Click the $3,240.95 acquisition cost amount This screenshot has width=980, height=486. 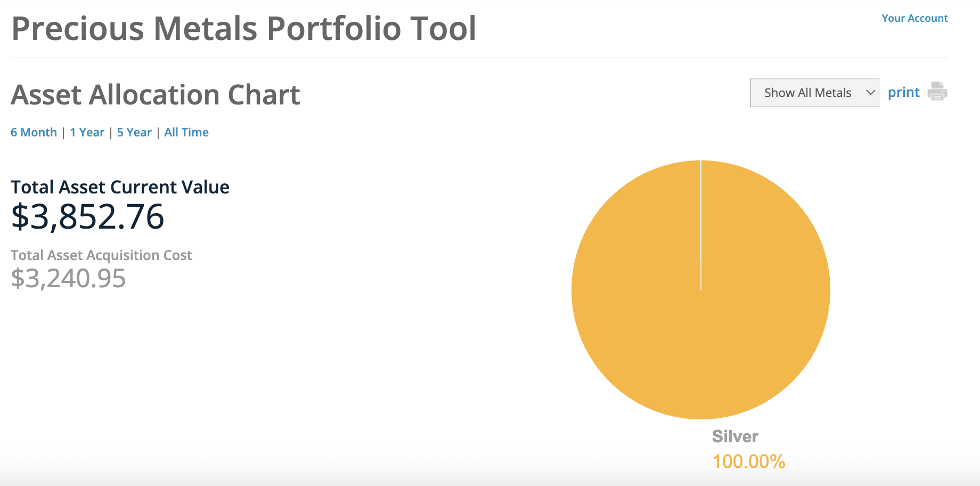click(x=68, y=278)
